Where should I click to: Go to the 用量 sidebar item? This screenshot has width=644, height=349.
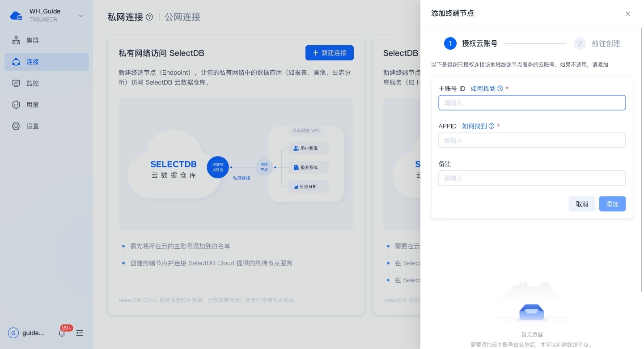click(x=47, y=105)
